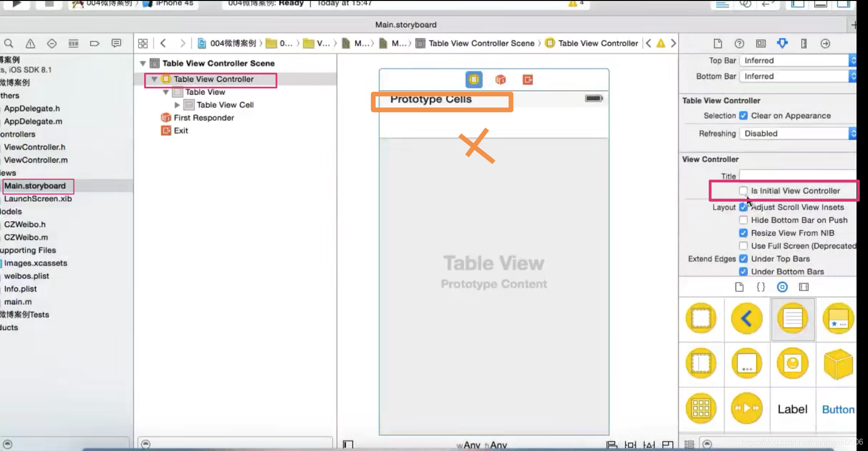
Task: Select the View Controller library object
Action: (701, 318)
